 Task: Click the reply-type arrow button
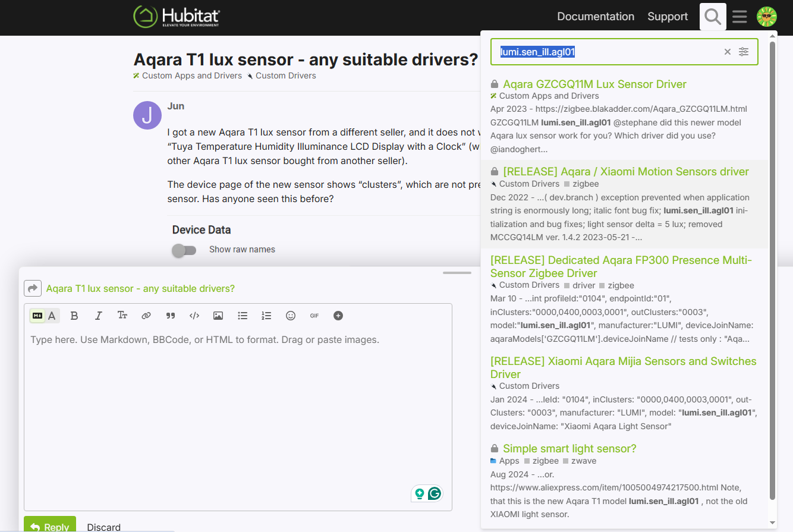(33, 288)
